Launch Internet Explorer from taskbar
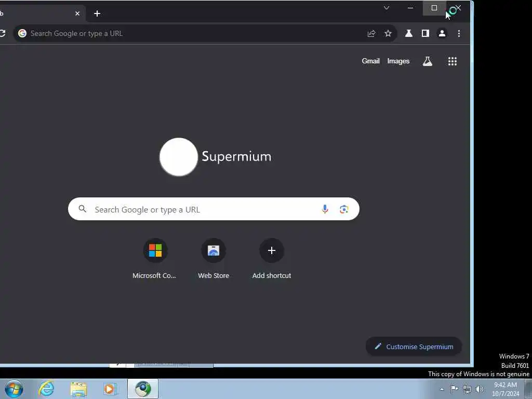Image resolution: width=532 pixels, height=399 pixels. tap(46, 389)
